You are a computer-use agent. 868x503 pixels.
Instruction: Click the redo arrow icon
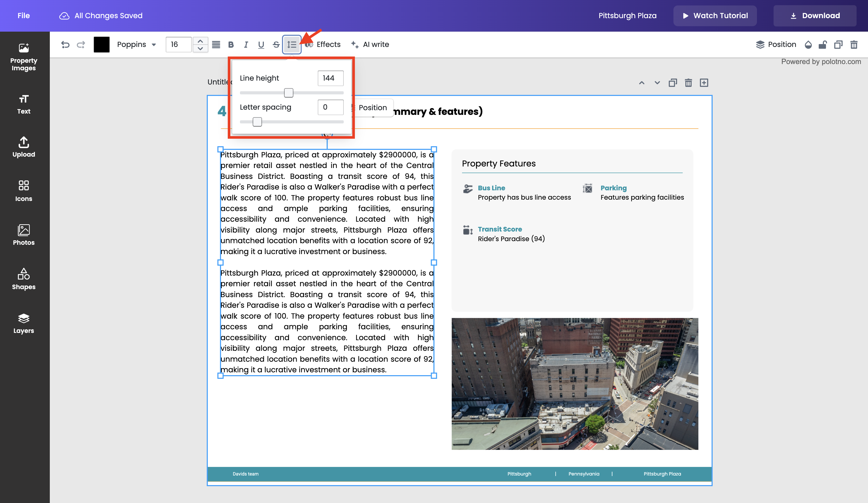pos(81,44)
